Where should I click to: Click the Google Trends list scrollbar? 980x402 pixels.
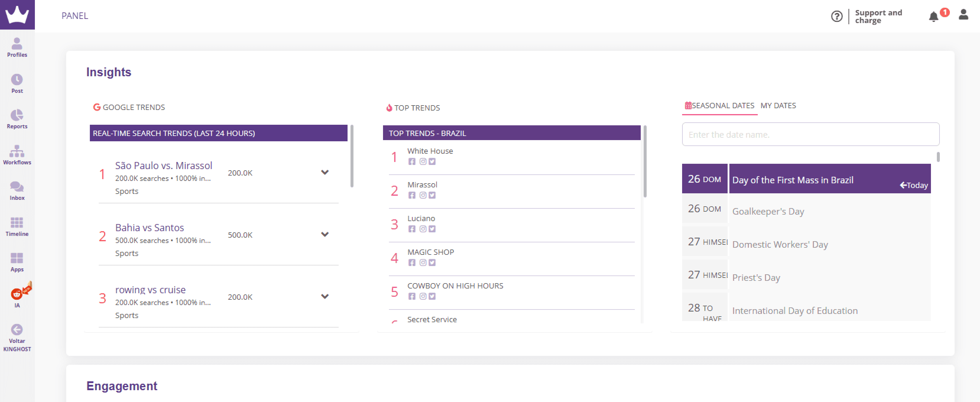click(352, 156)
